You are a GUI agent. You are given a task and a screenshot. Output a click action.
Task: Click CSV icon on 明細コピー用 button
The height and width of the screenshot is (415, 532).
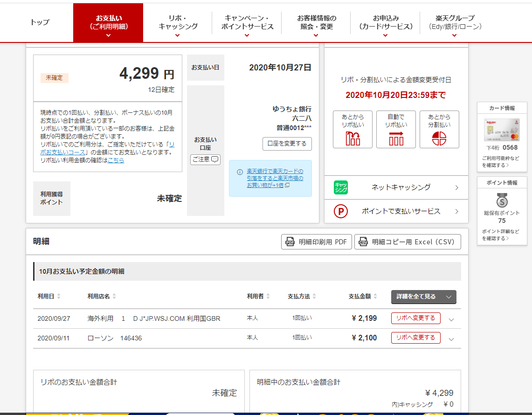click(x=363, y=242)
